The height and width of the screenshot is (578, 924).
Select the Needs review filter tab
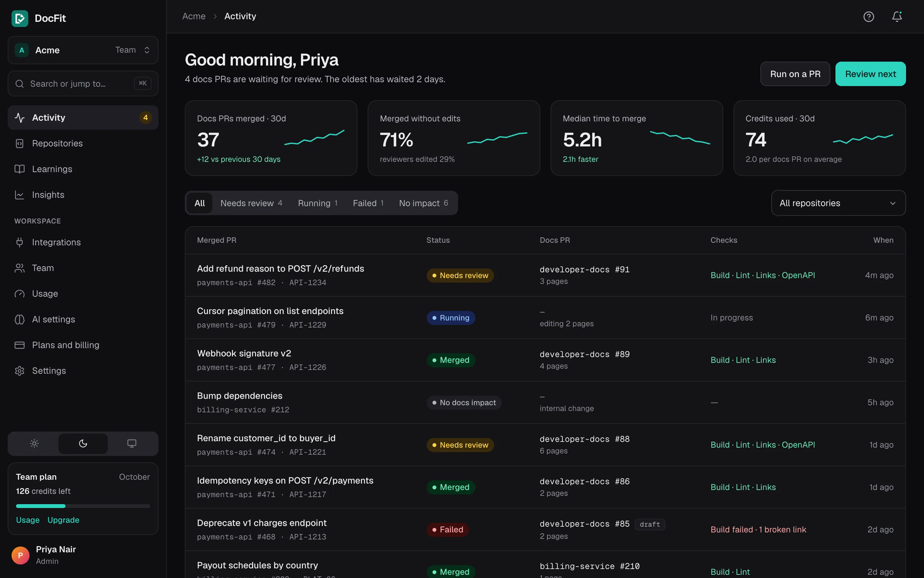click(x=251, y=203)
